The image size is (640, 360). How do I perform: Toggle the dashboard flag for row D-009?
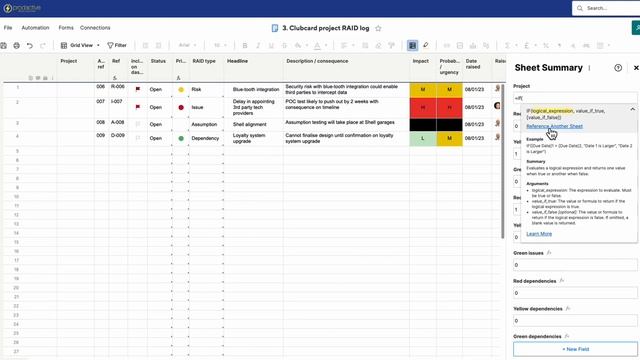[x=138, y=138]
